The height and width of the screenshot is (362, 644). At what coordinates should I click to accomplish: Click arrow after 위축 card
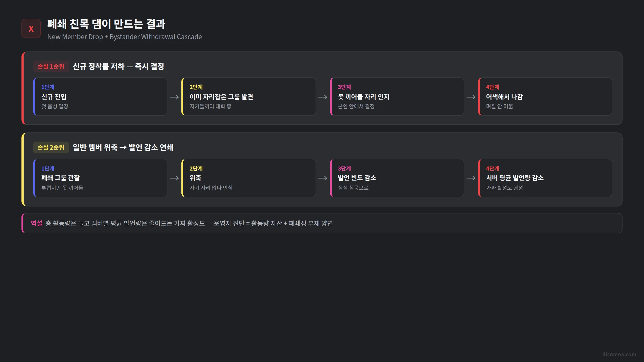pos(323,178)
